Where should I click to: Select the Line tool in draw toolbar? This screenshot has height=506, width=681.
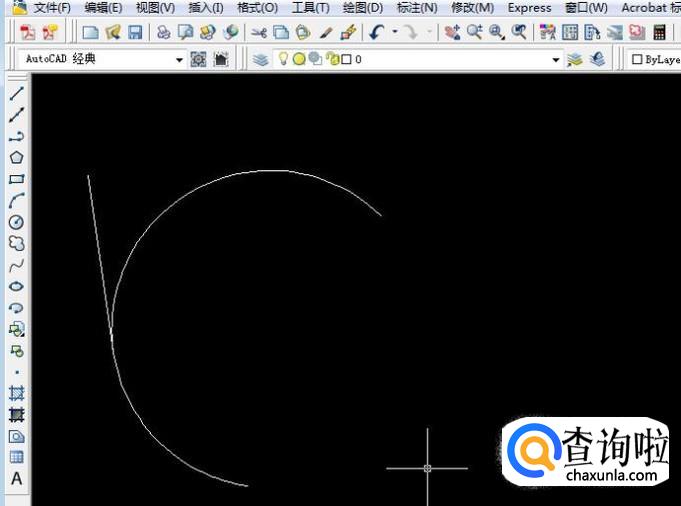point(17,93)
